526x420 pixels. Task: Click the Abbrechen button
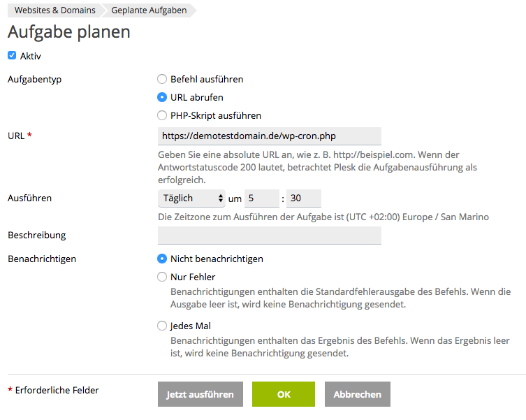pyautogui.click(x=357, y=394)
